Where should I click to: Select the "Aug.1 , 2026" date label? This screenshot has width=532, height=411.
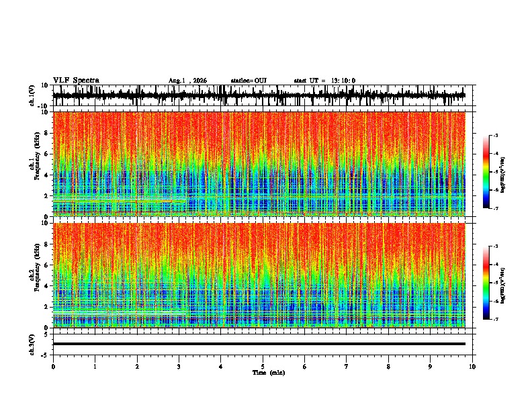tap(187, 81)
